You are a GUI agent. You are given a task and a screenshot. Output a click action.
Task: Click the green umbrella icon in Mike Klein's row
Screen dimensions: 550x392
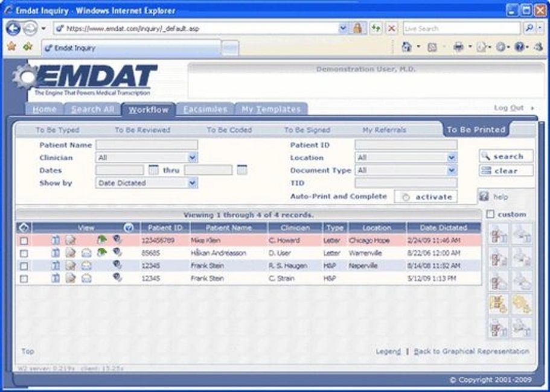pyautogui.click(x=101, y=240)
